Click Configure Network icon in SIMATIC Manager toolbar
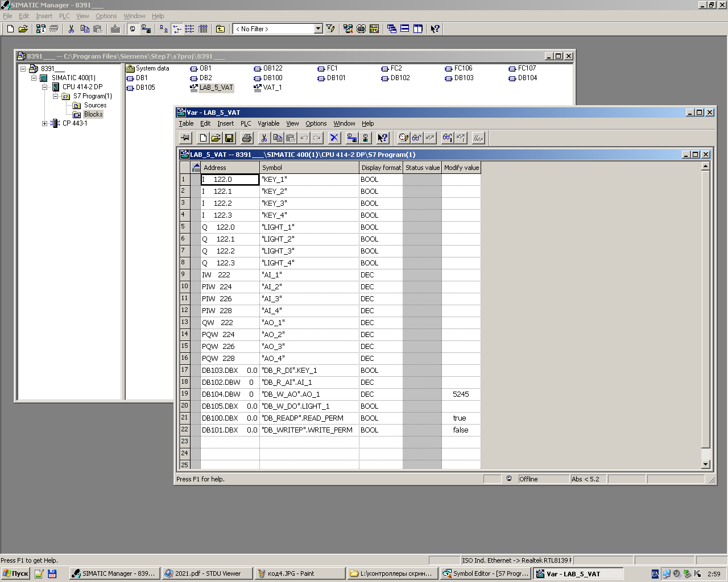The width and height of the screenshot is (728, 582). click(x=348, y=29)
